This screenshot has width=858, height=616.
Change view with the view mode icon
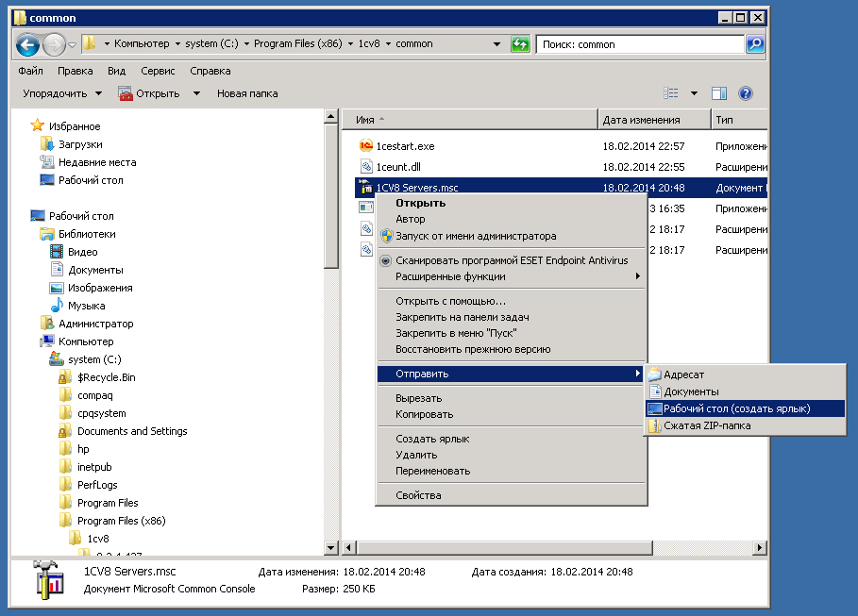coord(671,93)
